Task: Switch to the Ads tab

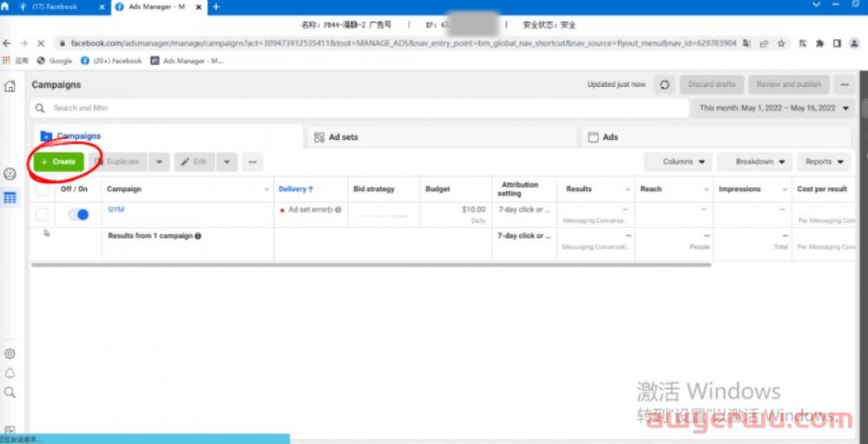Action: 716,137
